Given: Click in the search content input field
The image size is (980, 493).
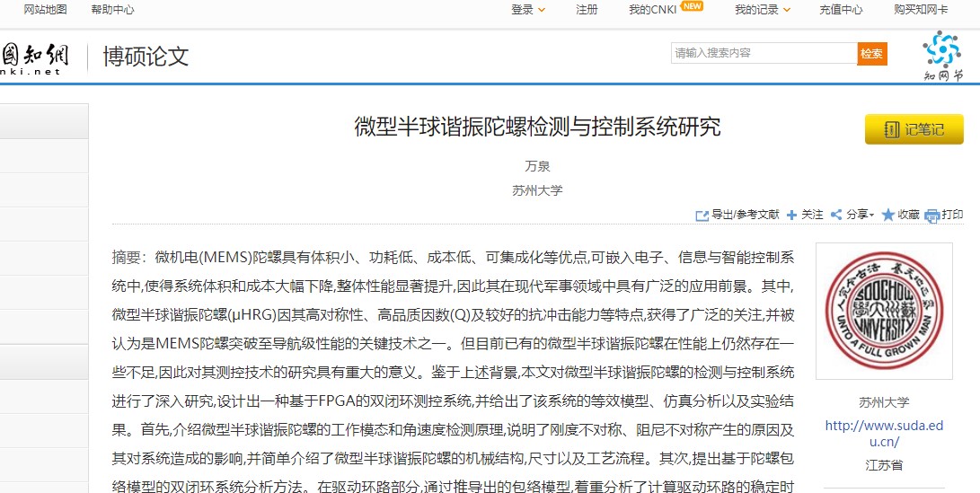Looking at the screenshot, I should (x=764, y=53).
